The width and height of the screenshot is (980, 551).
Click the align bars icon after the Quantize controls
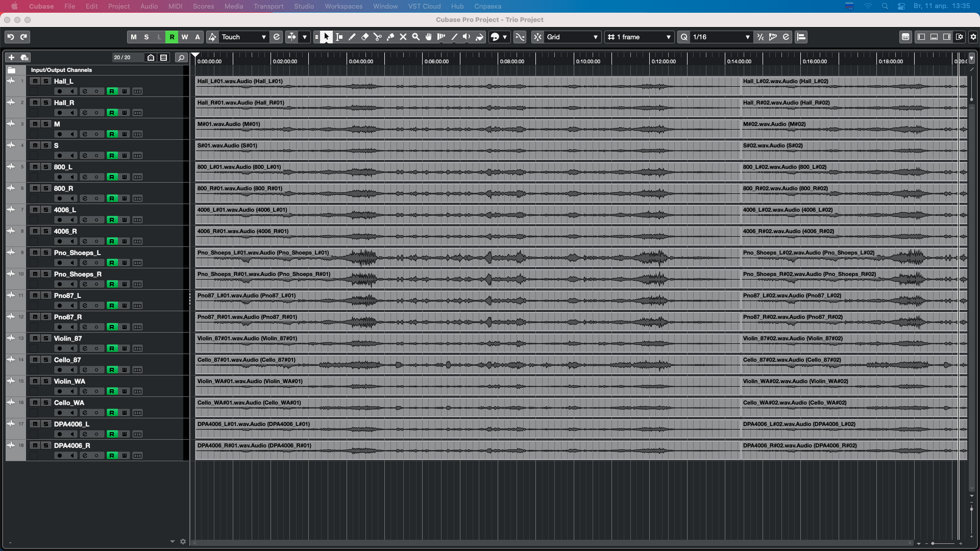pyautogui.click(x=801, y=37)
